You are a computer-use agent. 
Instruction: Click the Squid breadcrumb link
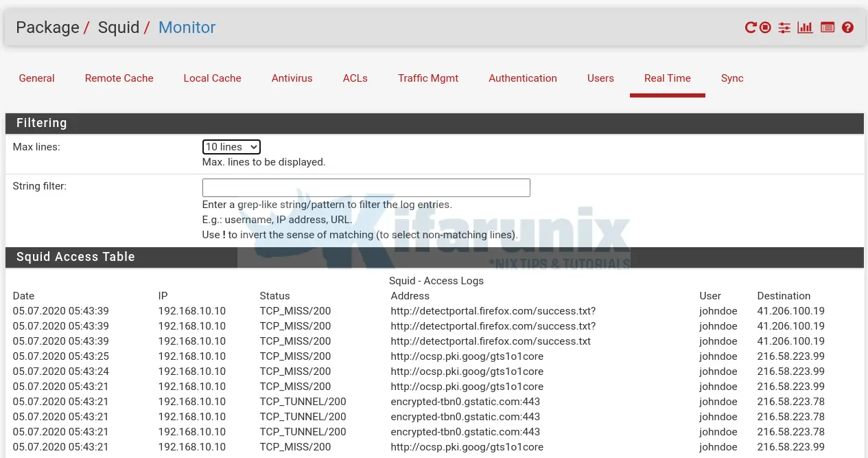[119, 27]
